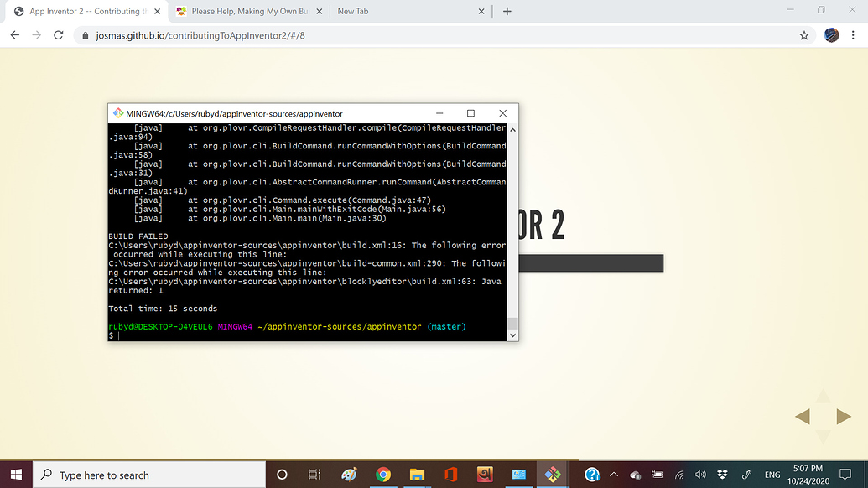Open a new browser tab
This screenshot has width=868, height=488.
coord(507,11)
